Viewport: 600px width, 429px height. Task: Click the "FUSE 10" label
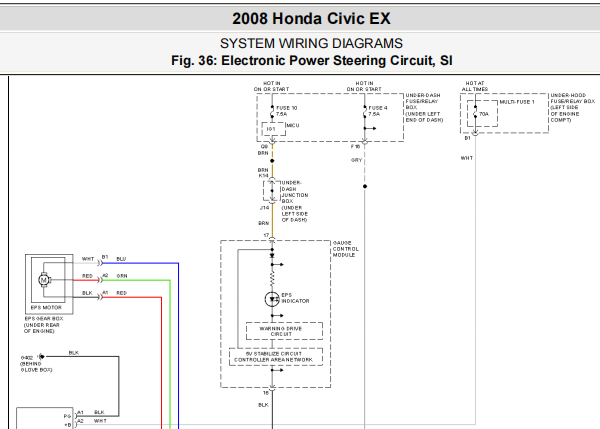click(x=287, y=108)
